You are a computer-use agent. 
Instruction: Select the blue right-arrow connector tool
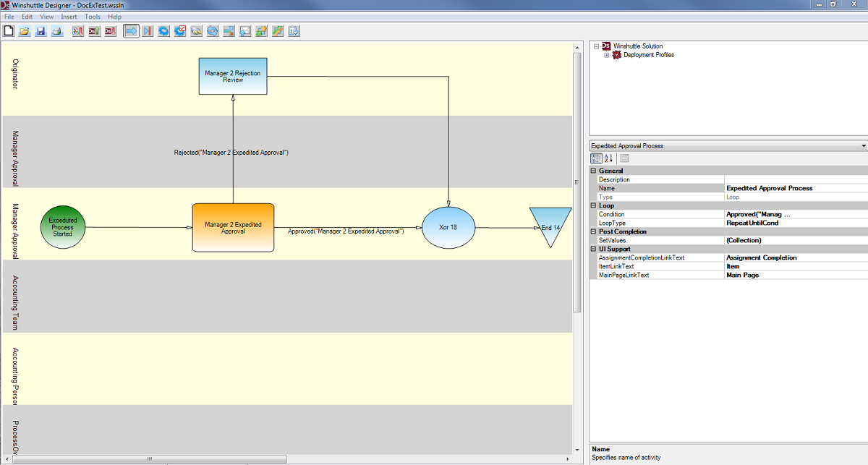pyautogui.click(x=131, y=31)
